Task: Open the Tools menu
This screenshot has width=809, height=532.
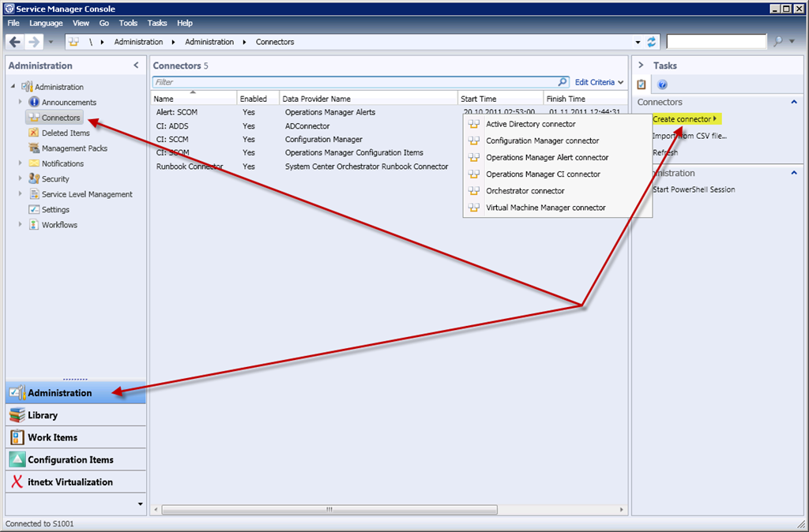Action: pyautogui.click(x=128, y=24)
